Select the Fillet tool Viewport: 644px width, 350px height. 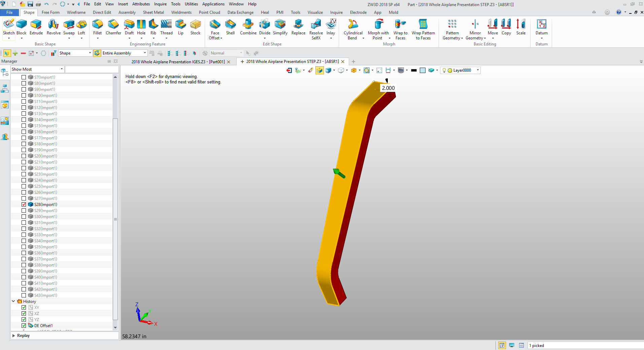(97, 27)
